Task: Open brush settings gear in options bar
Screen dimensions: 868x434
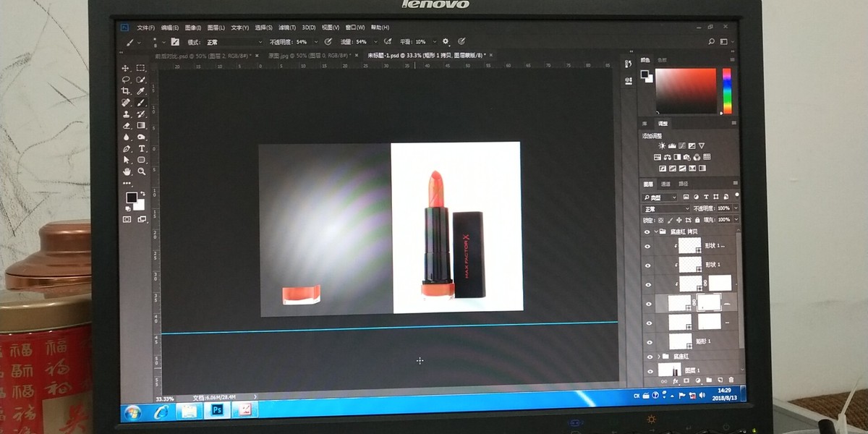Action: click(x=446, y=42)
